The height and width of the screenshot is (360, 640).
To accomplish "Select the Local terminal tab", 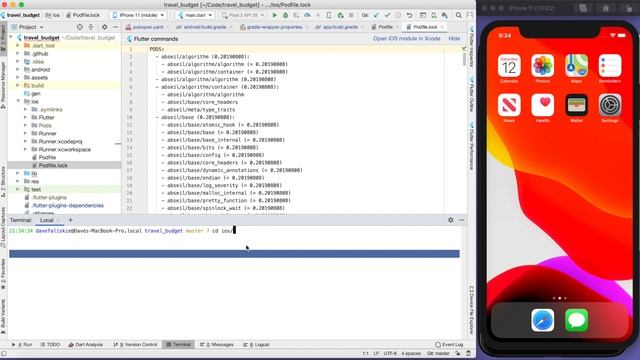I will coord(47,220).
